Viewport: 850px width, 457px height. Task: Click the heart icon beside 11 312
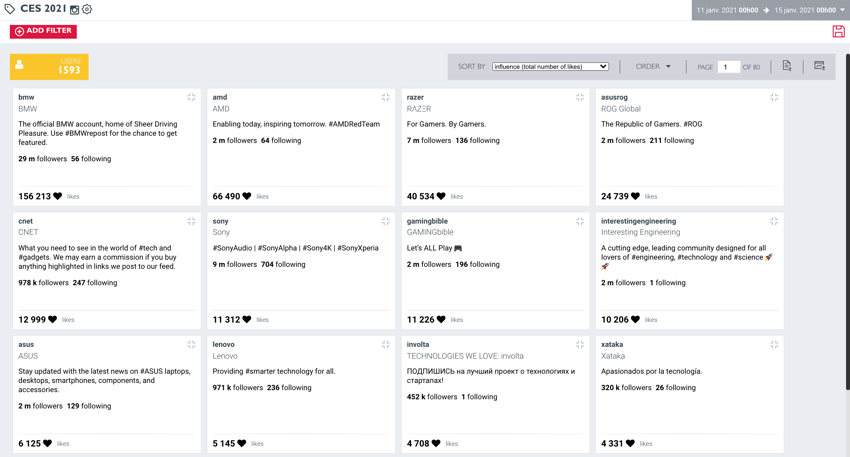[x=247, y=320]
